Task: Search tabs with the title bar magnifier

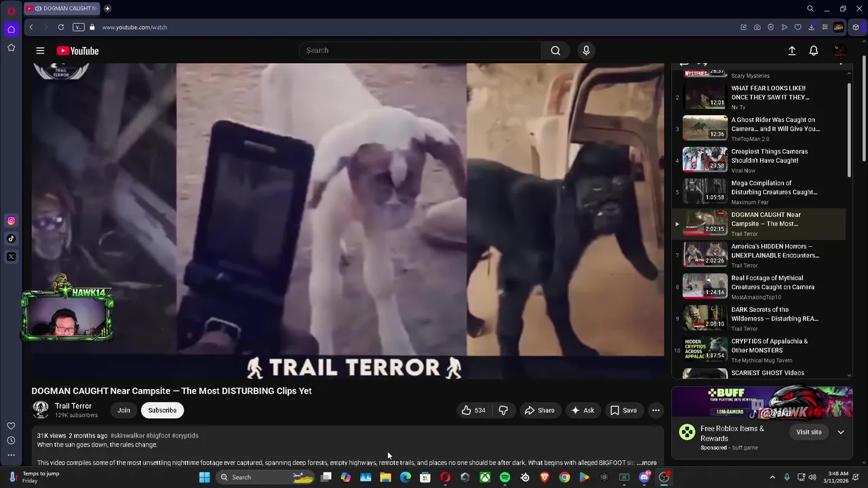Action: coord(810,9)
